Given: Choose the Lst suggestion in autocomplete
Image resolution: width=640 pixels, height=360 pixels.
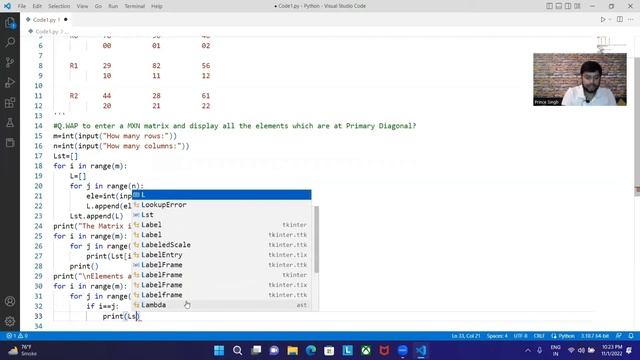Looking at the screenshot, I should pos(222,215).
